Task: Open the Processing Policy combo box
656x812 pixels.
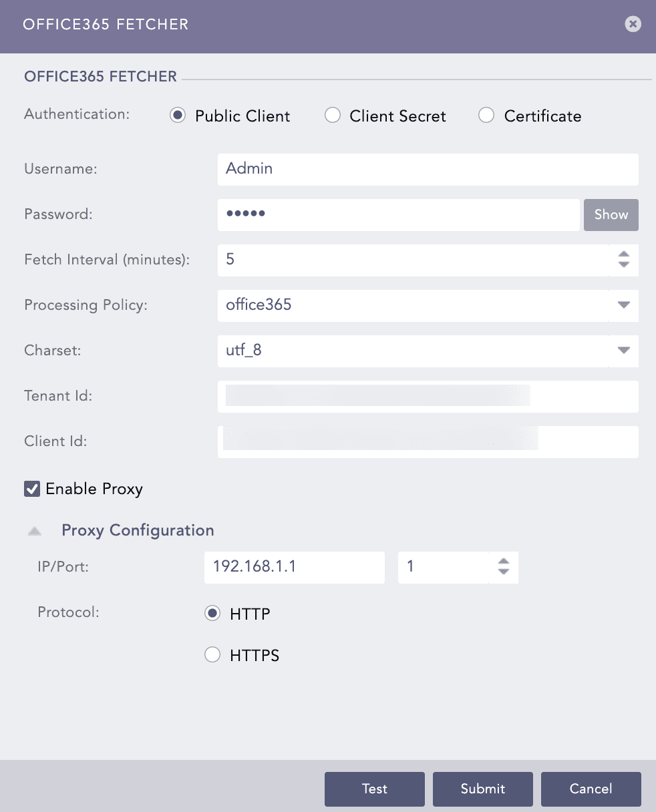Action: click(x=428, y=305)
